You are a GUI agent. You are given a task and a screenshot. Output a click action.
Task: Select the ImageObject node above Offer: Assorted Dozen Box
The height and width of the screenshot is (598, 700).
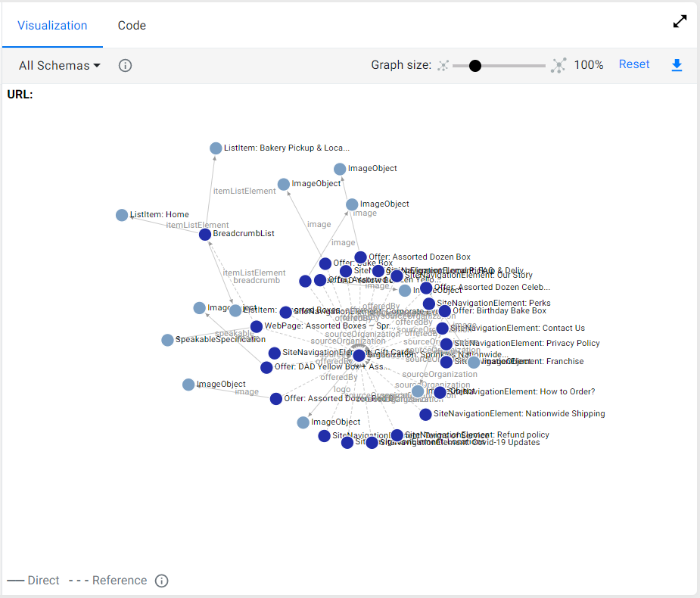tap(352, 204)
